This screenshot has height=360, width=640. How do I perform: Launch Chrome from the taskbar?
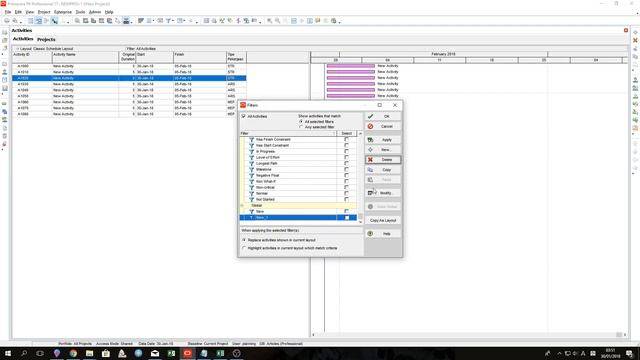tap(73, 353)
